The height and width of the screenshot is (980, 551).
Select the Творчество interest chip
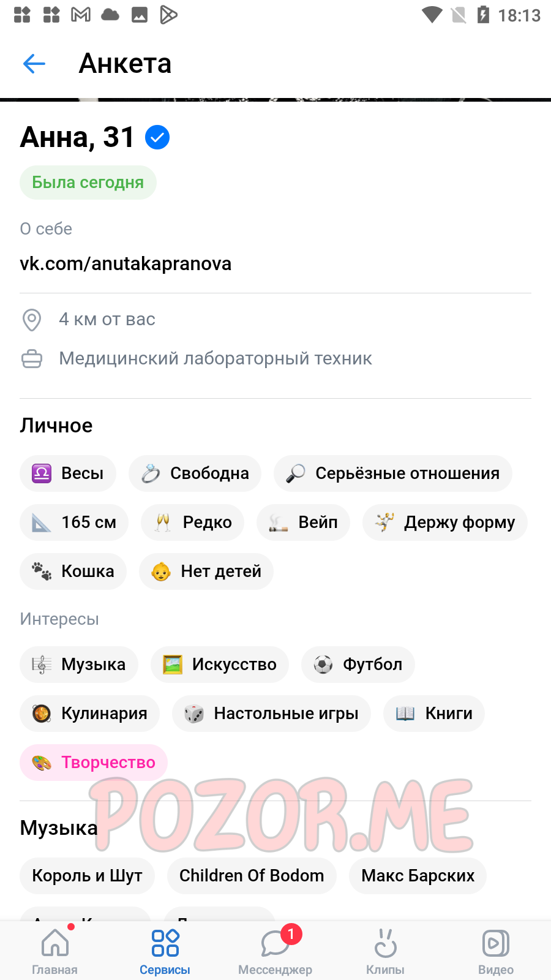click(94, 763)
